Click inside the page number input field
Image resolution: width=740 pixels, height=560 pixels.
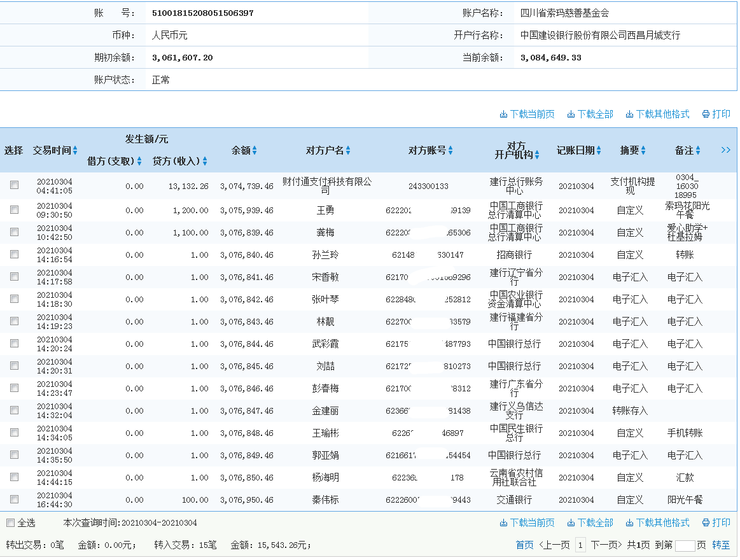pos(685,545)
